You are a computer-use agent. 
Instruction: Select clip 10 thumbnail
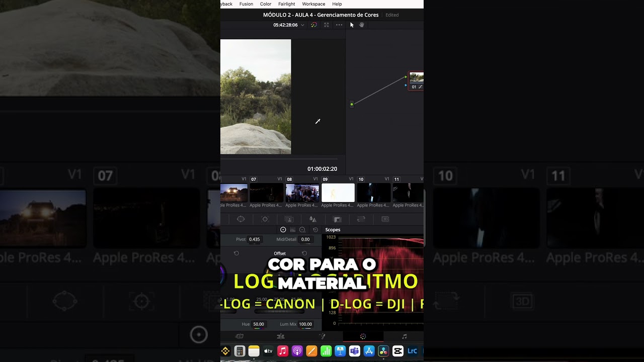tap(374, 193)
